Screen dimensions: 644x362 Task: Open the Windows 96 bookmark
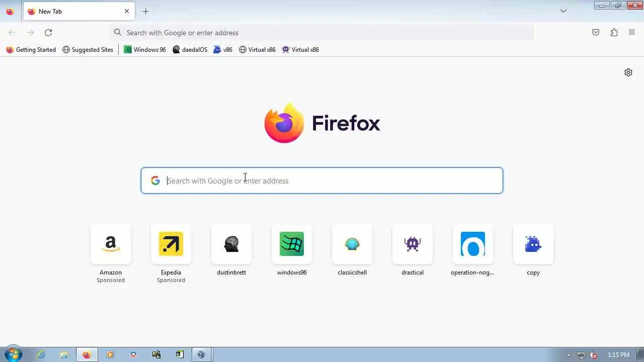click(x=145, y=49)
